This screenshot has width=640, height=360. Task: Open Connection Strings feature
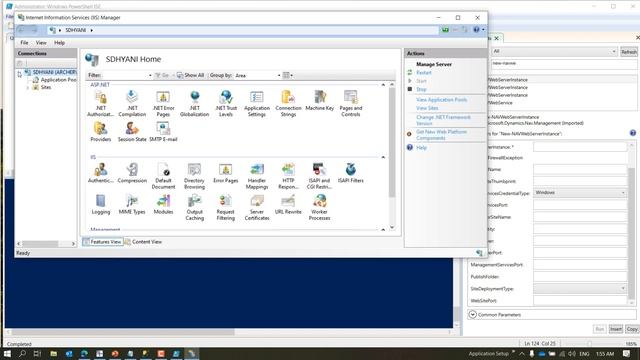click(x=288, y=104)
